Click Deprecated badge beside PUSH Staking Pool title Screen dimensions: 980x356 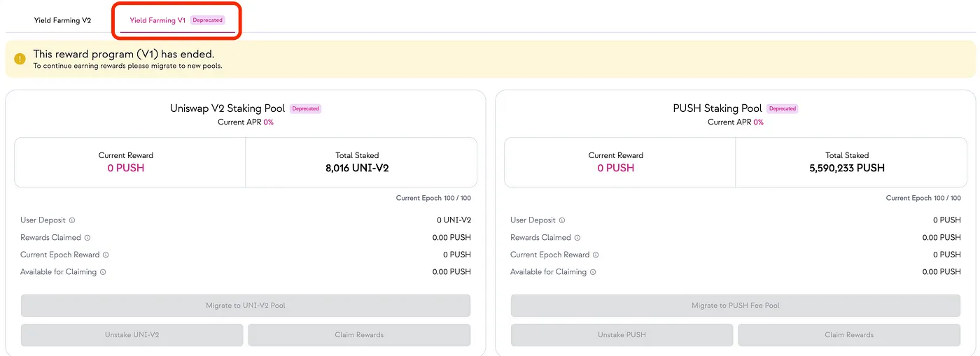point(782,109)
